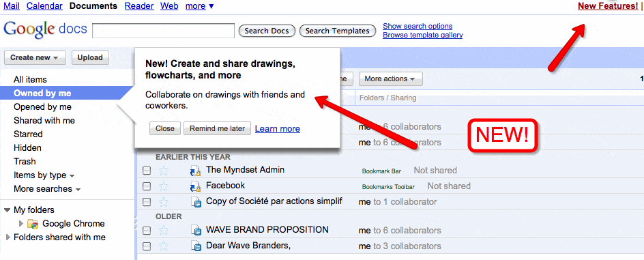Show documents Opened by me
The width and height of the screenshot is (644, 260).
coord(42,106)
